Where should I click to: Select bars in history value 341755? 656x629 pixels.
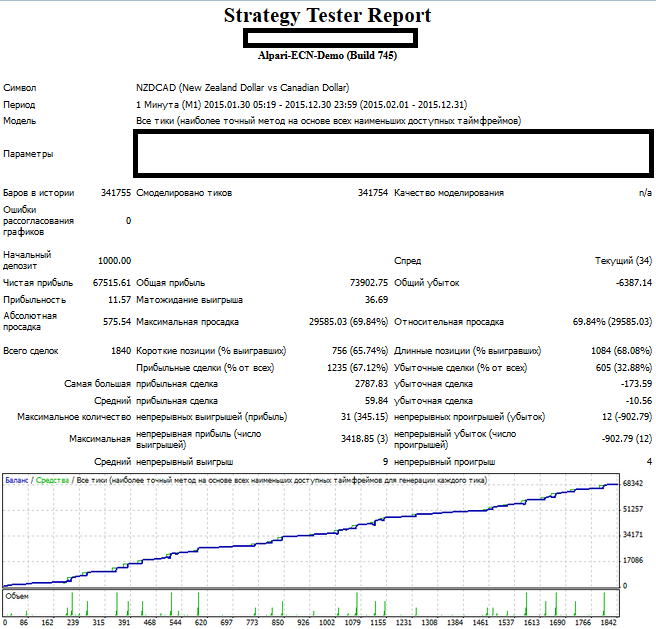pyautogui.click(x=115, y=193)
